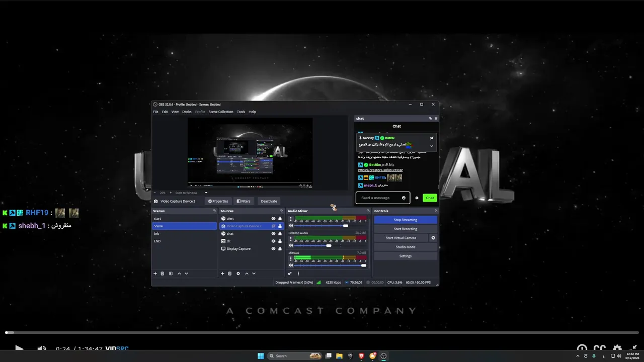
Task: Open virtual camera settings gear
Action: [433, 238]
